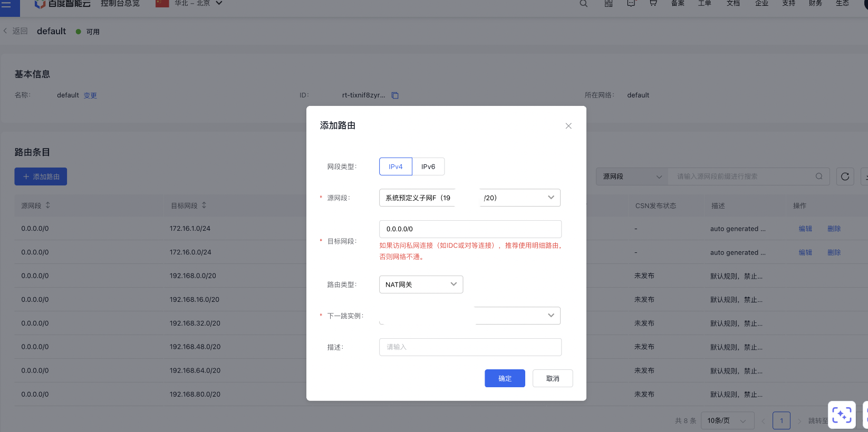The width and height of the screenshot is (868, 432).
Task: Open the 生态 menu item
Action: [842, 3]
